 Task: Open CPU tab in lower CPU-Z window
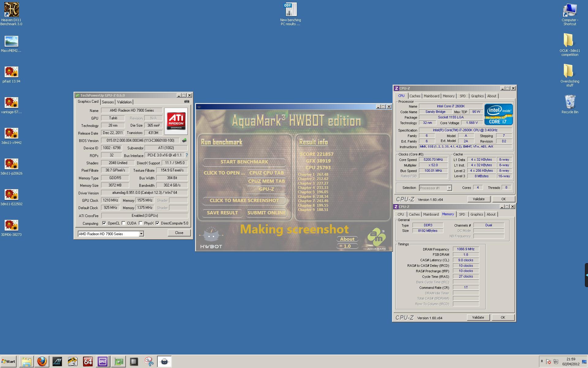(x=401, y=214)
